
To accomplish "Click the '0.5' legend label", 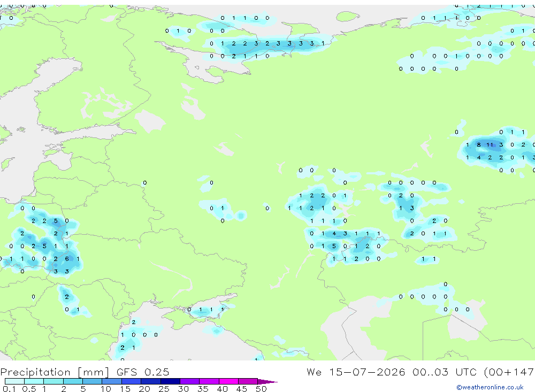I will 29,389.
